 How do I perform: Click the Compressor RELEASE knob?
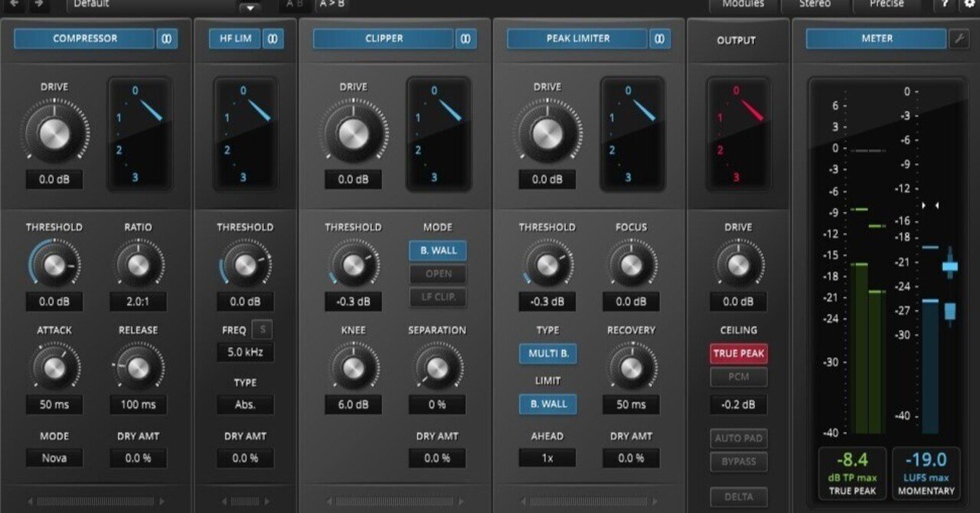(139, 368)
